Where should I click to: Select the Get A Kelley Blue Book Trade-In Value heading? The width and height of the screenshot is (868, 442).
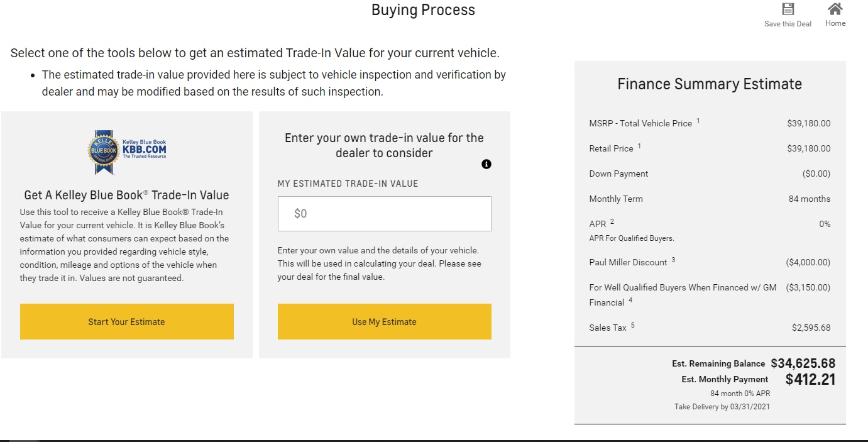pyautogui.click(x=126, y=195)
